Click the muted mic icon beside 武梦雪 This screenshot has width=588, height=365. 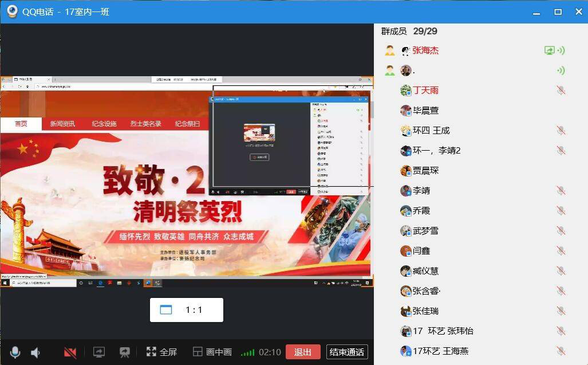coord(561,230)
